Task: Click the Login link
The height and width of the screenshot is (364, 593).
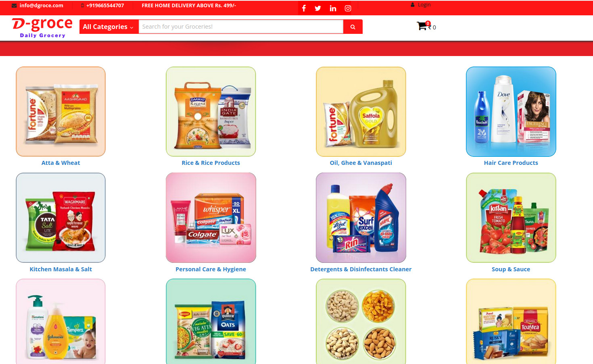Action: (x=424, y=5)
